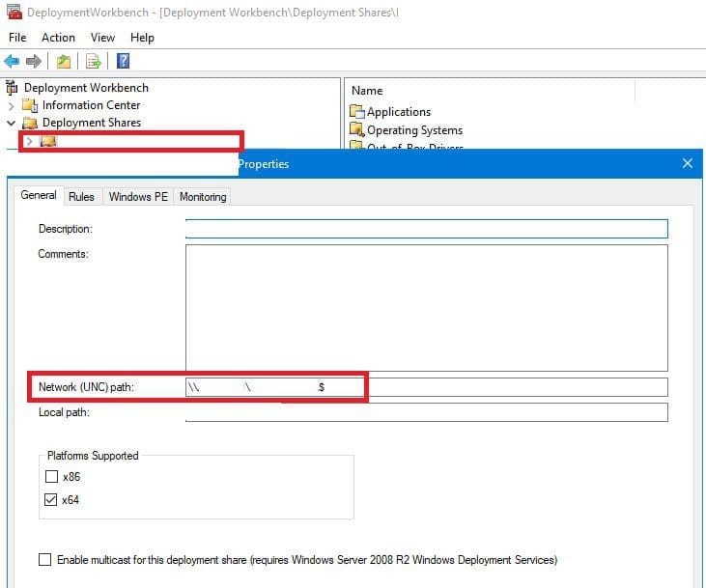
Task: Open the View menu
Action: click(x=102, y=38)
